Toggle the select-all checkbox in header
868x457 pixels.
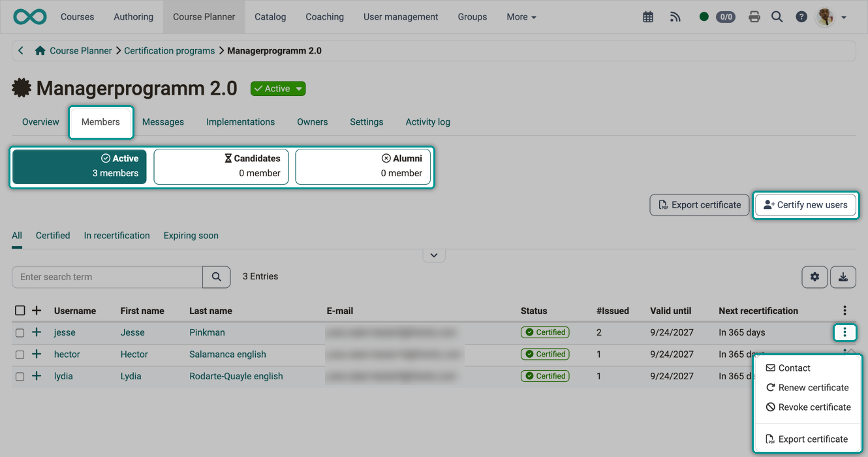[20, 311]
